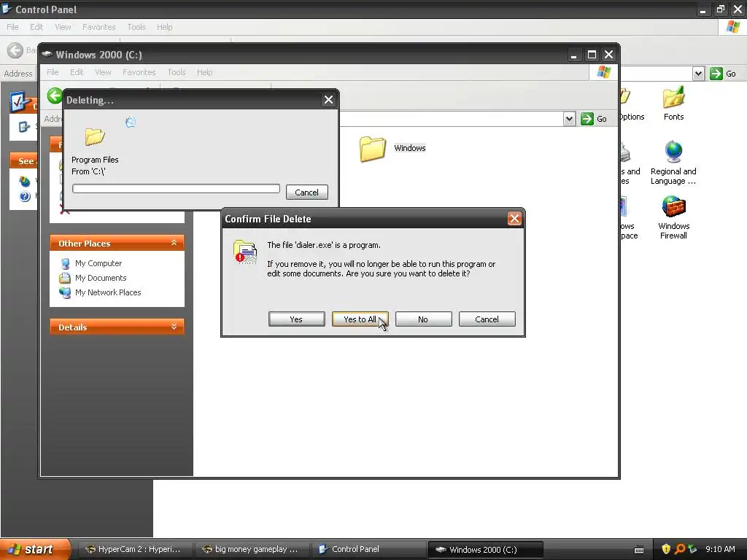Click the Program Files folder icon in Deleting dialog
This screenshot has width=747, height=560.
click(x=95, y=136)
